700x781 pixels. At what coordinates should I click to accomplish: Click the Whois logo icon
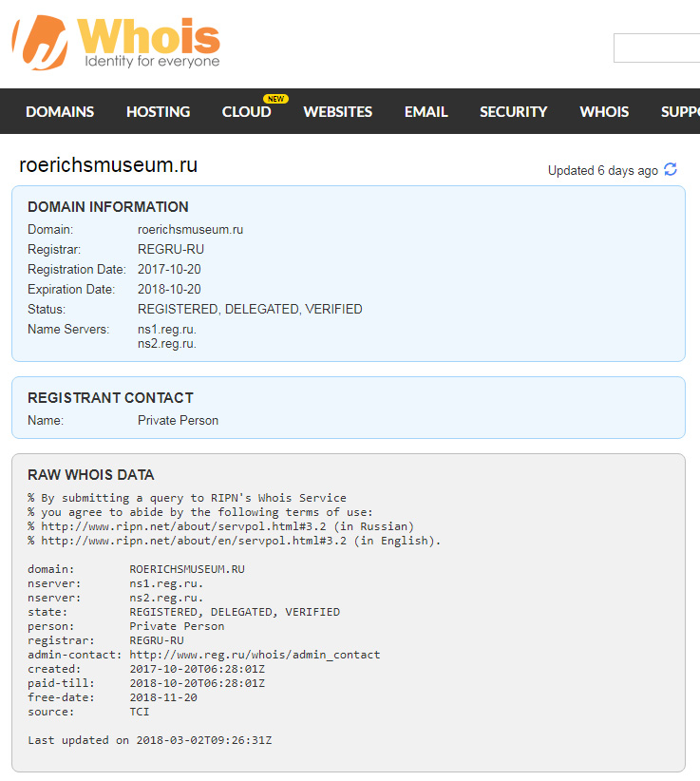point(40,43)
